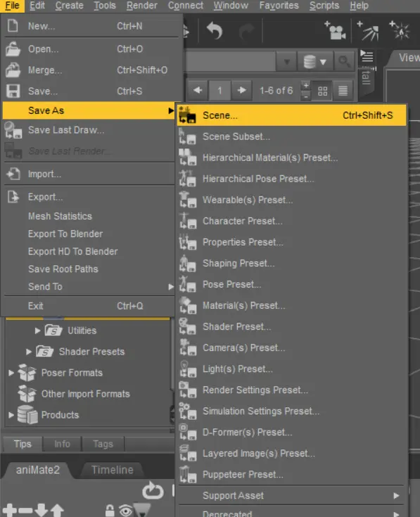Image resolution: width=420 pixels, height=517 pixels.
Task: Save Simulation Settings Preset...
Action: (292, 411)
